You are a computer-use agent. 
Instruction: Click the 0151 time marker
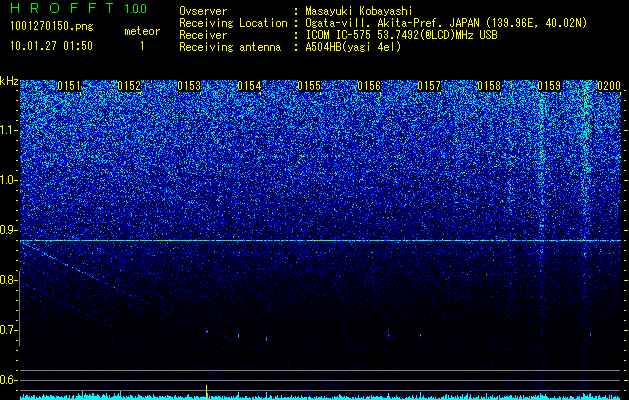(x=69, y=86)
